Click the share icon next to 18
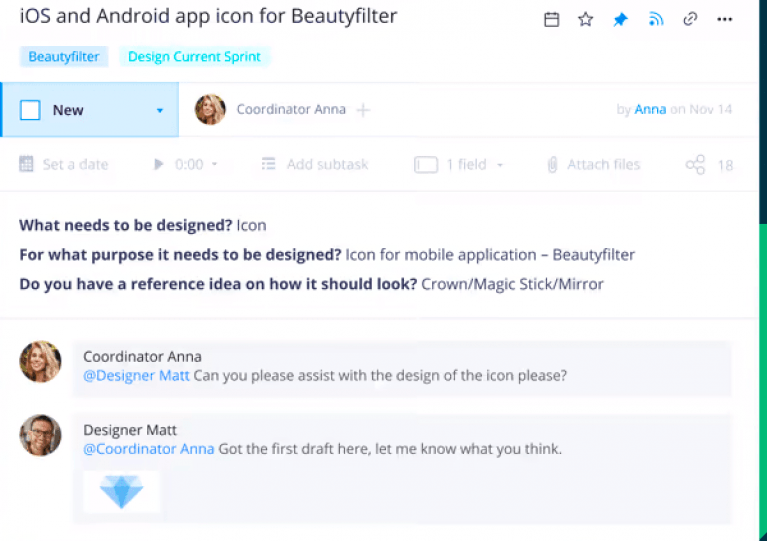The width and height of the screenshot is (767, 541). pyautogui.click(x=695, y=165)
